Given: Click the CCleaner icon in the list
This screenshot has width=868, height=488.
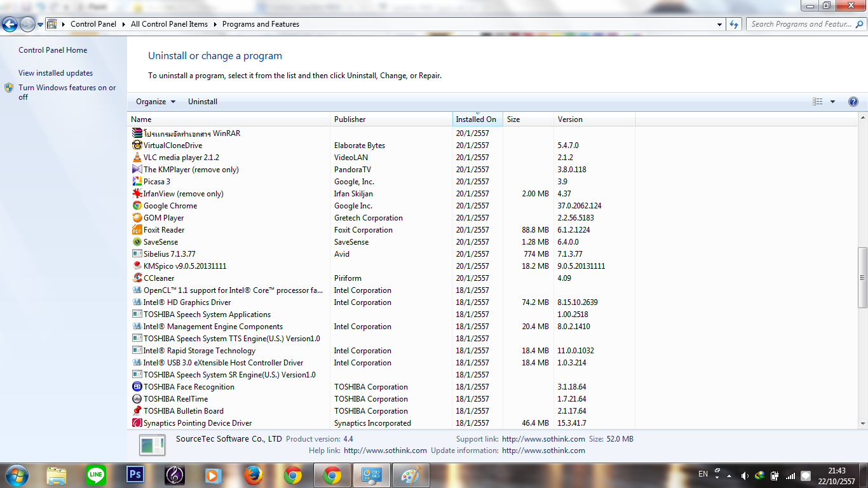Looking at the screenshot, I should 137,278.
